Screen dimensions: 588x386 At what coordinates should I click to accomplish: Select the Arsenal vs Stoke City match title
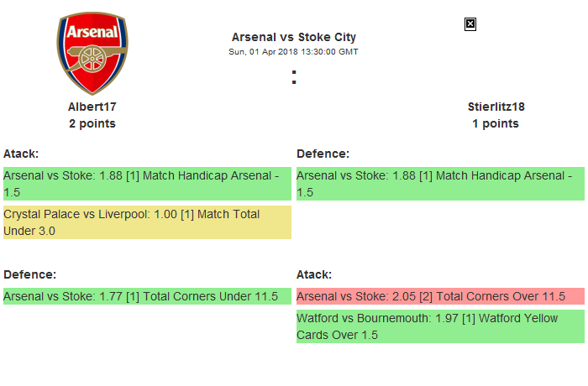[294, 37]
